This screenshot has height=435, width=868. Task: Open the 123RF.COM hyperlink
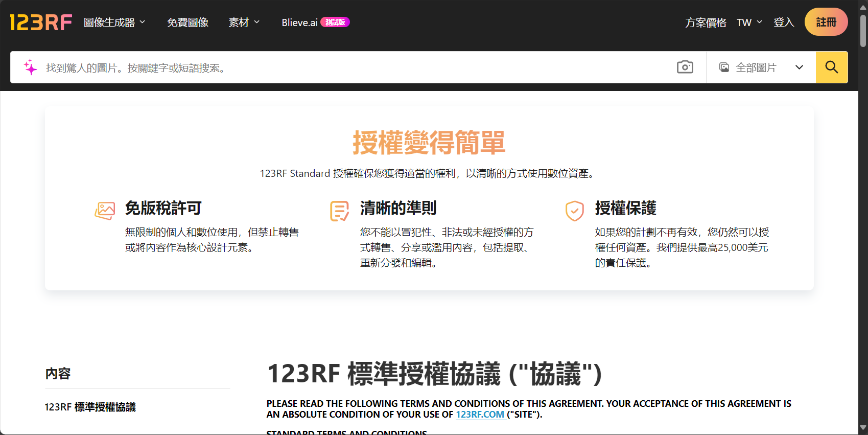[x=480, y=415]
